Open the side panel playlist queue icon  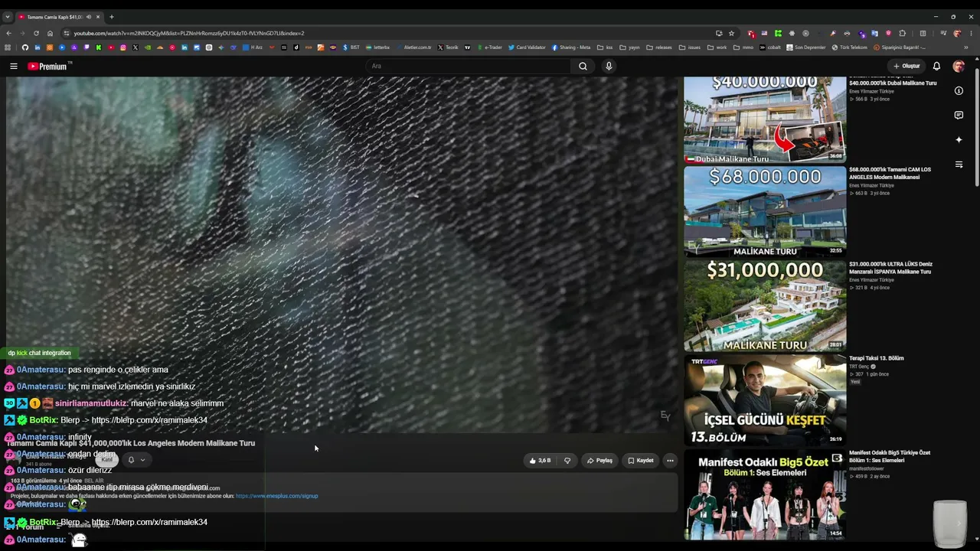coord(959,165)
